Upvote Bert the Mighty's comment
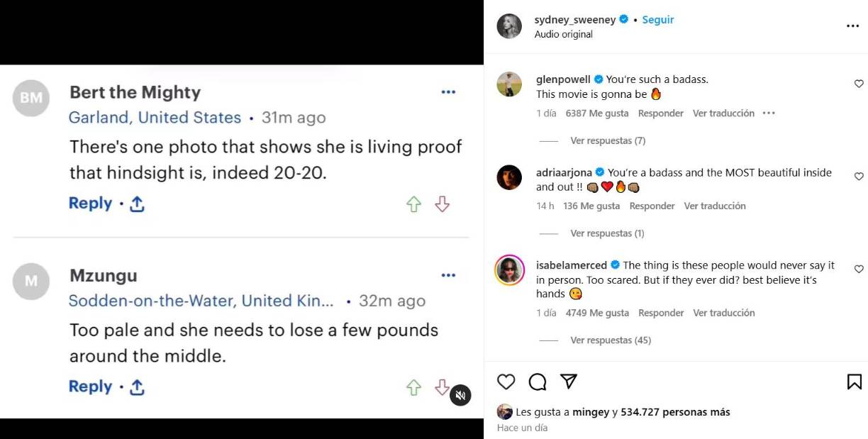868x439 pixels. point(414,203)
